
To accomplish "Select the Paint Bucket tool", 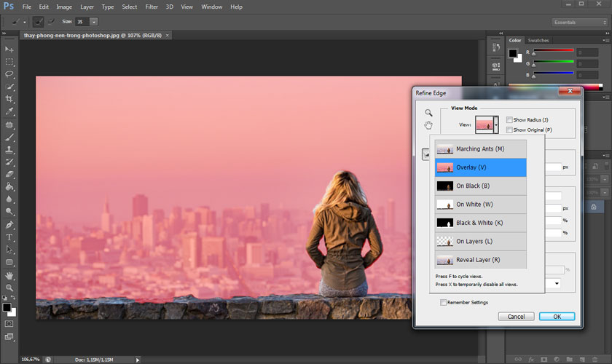I will 9,187.
